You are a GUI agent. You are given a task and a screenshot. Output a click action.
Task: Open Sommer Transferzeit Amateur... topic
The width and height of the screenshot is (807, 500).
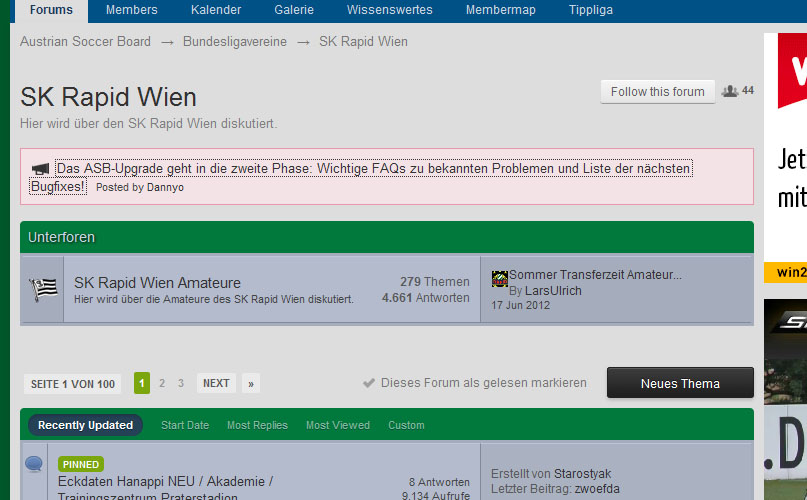(595, 275)
